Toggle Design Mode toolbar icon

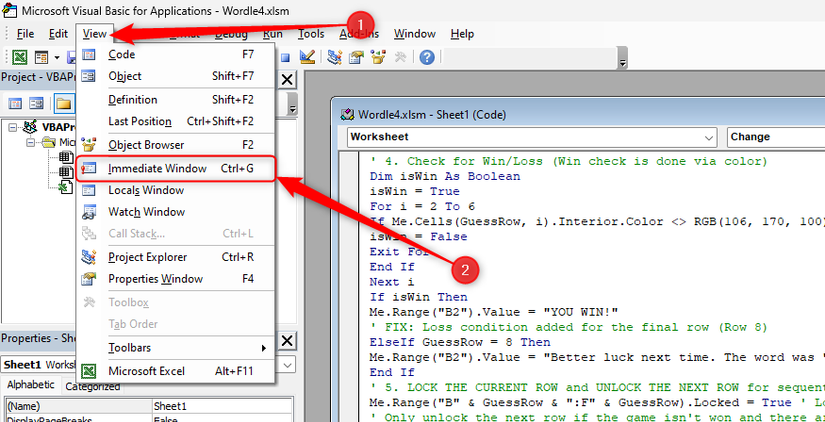coord(307,57)
